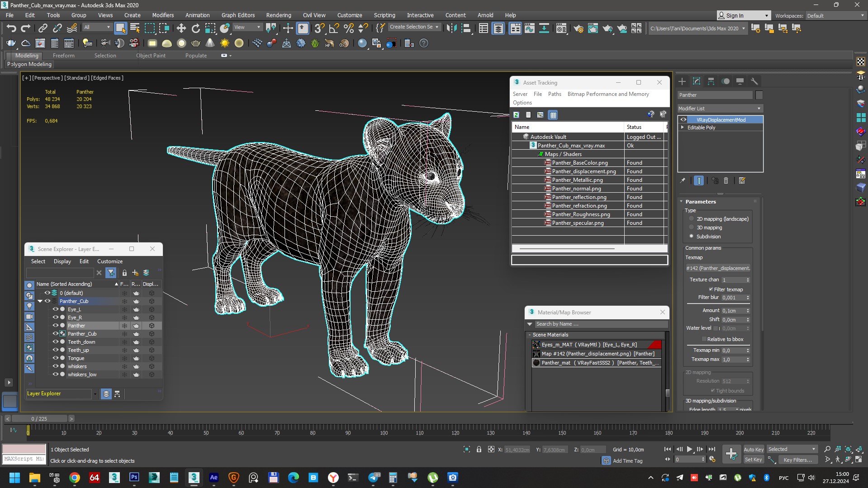Open Customize menu in Scene Explorer

(x=110, y=261)
